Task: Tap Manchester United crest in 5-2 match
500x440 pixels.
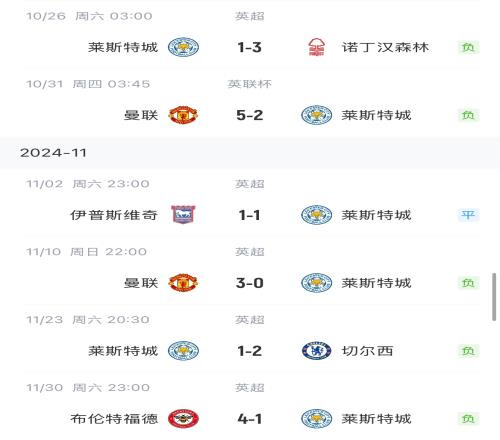Action: coord(183,115)
